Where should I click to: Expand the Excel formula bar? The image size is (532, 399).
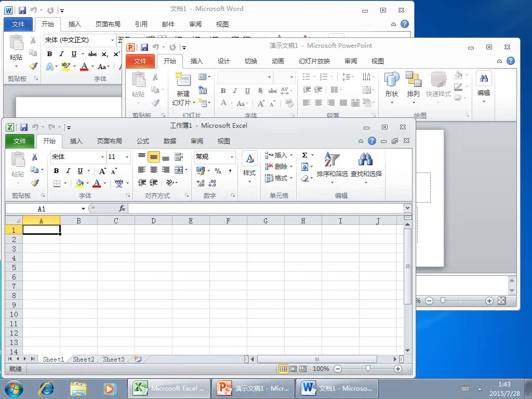coord(407,208)
